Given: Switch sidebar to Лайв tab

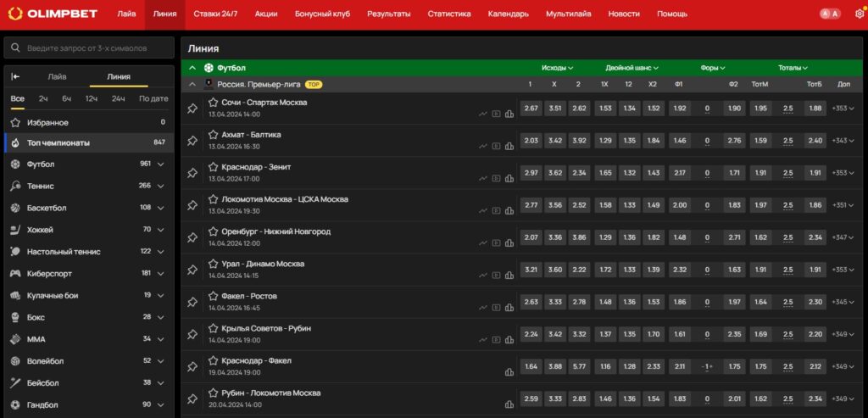Looking at the screenshot, I should pos(57,77).
